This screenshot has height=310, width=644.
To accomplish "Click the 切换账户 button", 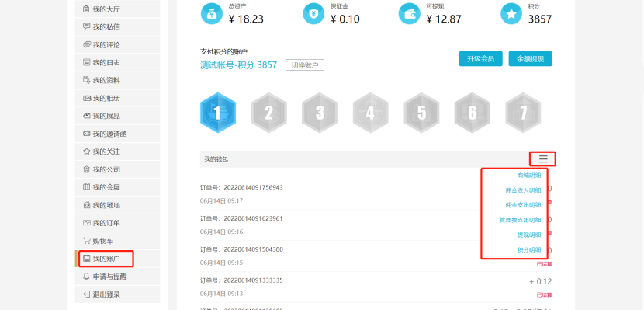I will pyautogui.click(x=305, y=65).
